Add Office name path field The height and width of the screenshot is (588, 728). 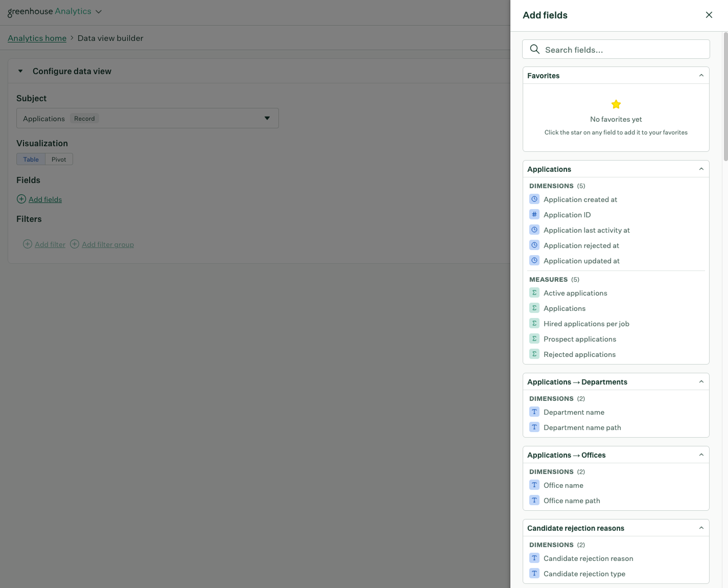[572, 501]
